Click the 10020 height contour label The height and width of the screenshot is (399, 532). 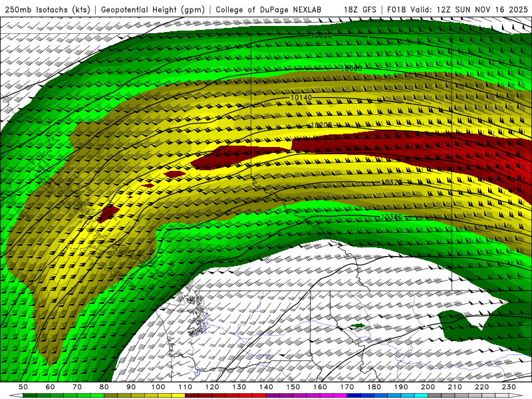(321, 35)
